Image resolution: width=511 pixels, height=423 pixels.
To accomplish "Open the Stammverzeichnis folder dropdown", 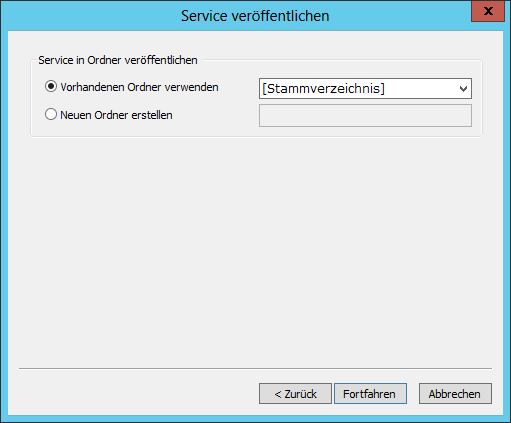I will point(365,89).
